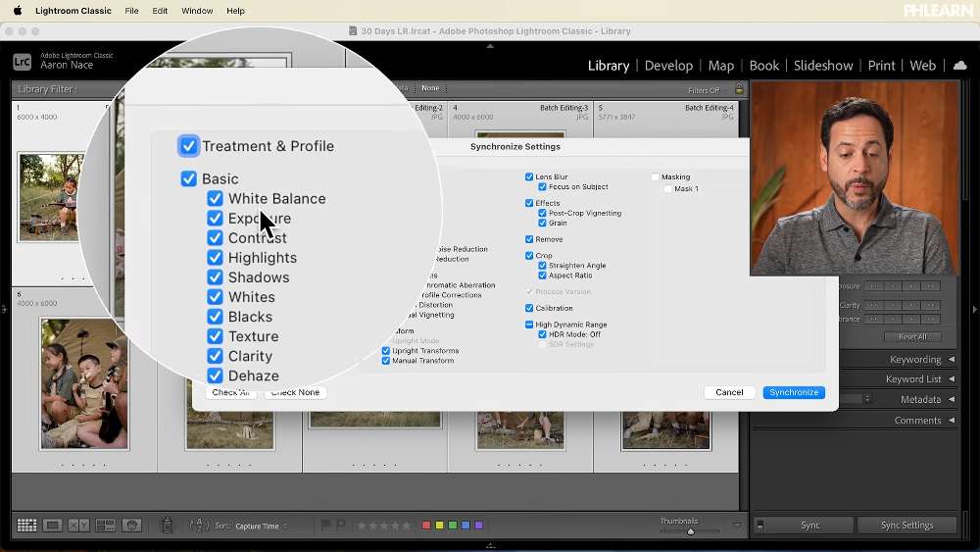
Task: Click the None library filter
Action: pos(430,89)
